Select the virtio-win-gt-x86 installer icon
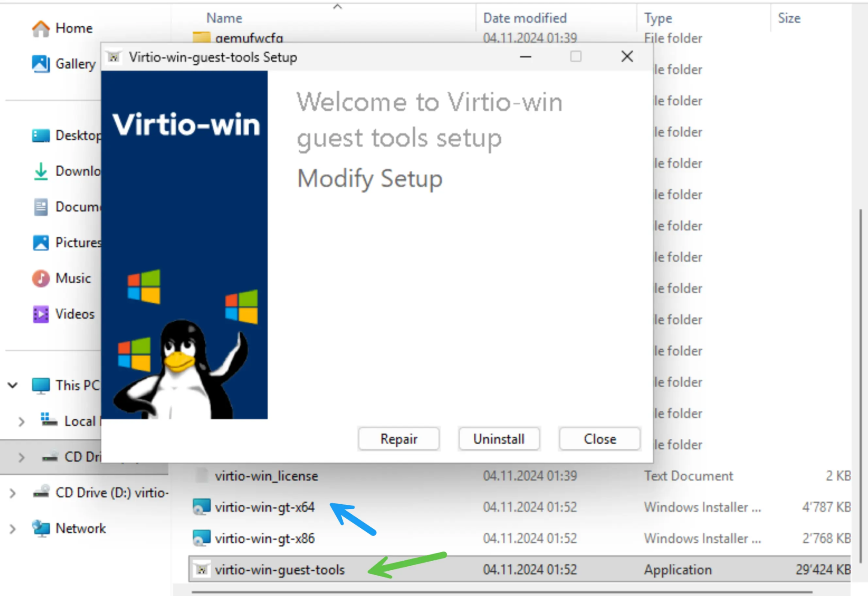This screenshot has height=596, width=868. (x=201, y=538)
